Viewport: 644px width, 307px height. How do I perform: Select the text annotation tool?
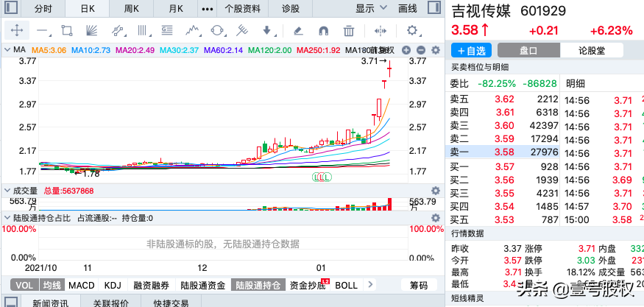(x=167, y=30)
